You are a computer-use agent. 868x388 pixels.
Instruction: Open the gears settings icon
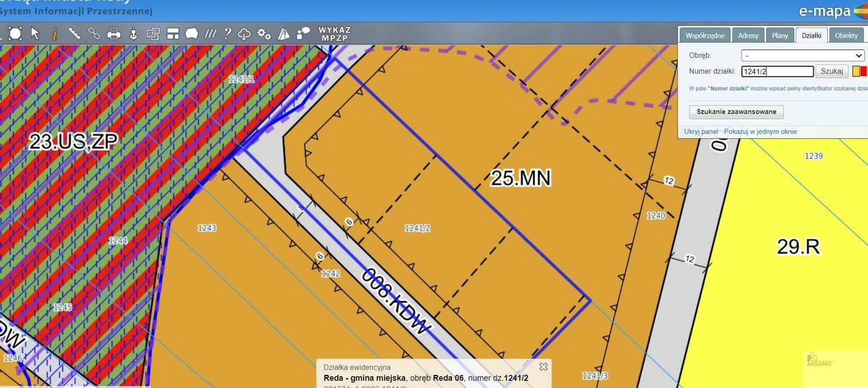coord(264,34)
